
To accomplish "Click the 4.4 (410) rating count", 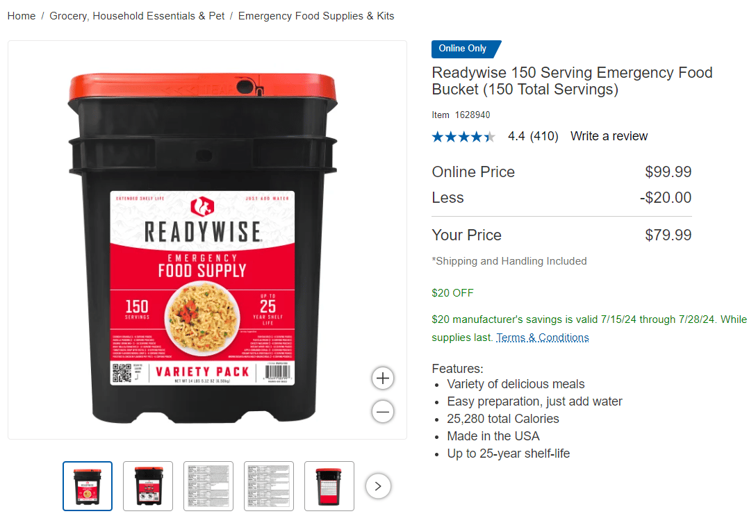I will [533, 136].
